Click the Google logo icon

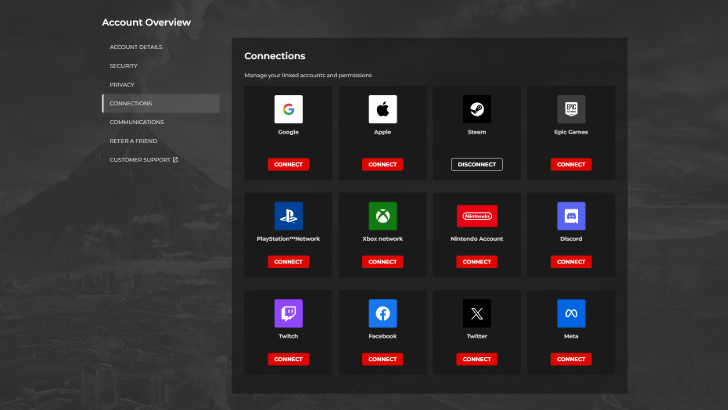288,109
